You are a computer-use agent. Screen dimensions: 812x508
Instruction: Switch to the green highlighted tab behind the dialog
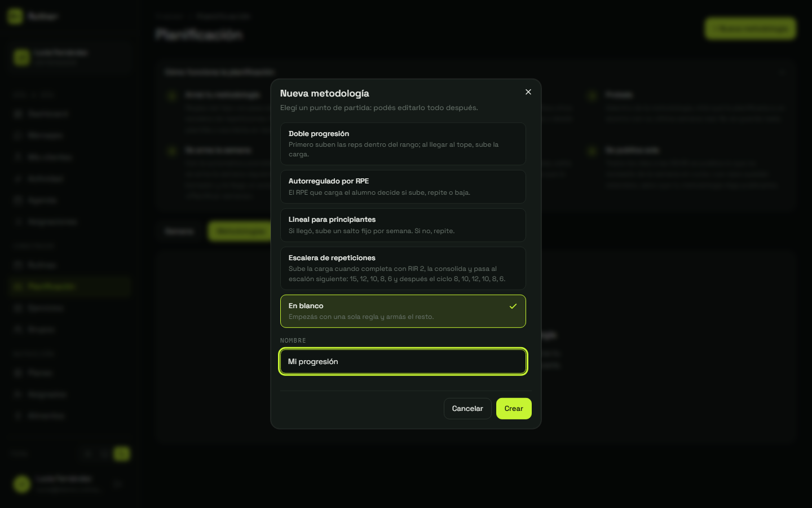pyautogui.click(x=241, y=231)
